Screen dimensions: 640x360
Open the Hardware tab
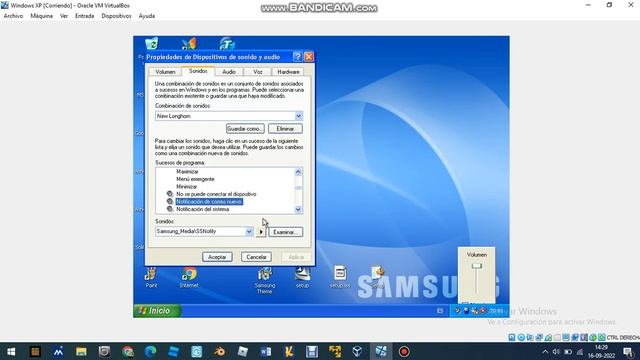point(288,72)
